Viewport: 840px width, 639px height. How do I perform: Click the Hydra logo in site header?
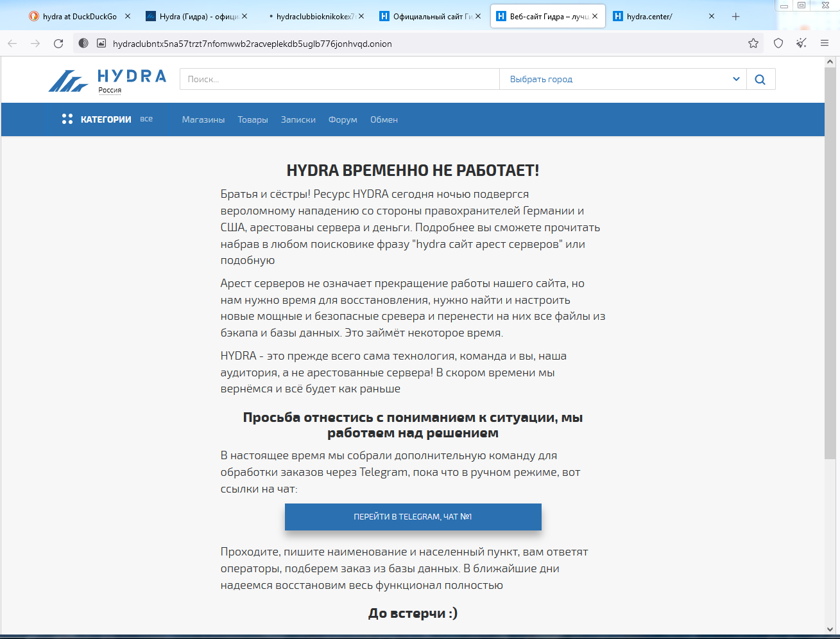pyautogui.click(x=107, y=80)
